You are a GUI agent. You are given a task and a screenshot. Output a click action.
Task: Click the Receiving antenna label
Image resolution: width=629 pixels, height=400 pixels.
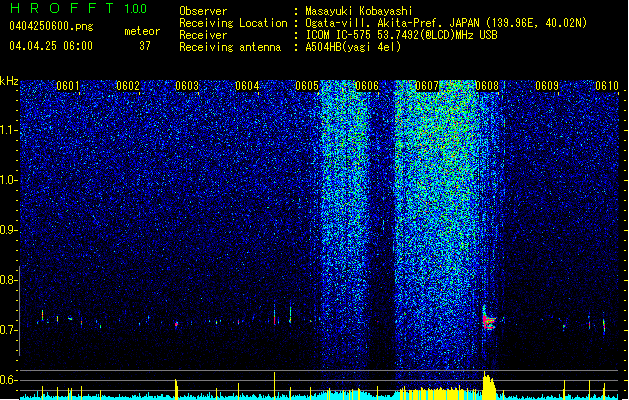click(x=230, y=47)
